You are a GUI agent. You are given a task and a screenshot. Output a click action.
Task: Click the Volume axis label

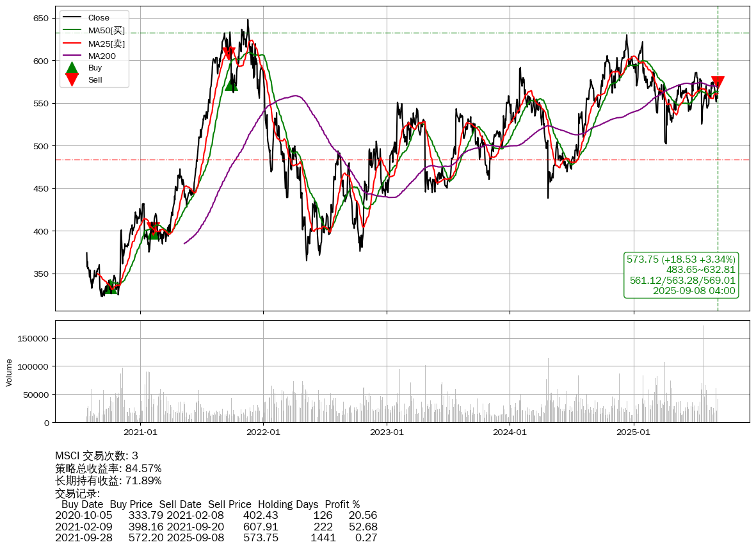9,372
